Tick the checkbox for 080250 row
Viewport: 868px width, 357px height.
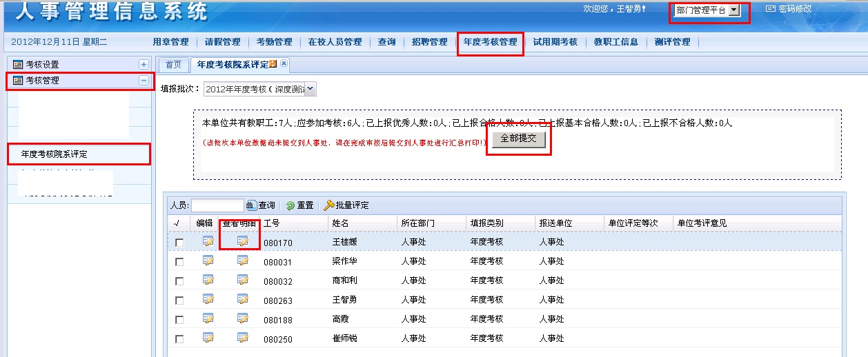(x=179, y=339)
